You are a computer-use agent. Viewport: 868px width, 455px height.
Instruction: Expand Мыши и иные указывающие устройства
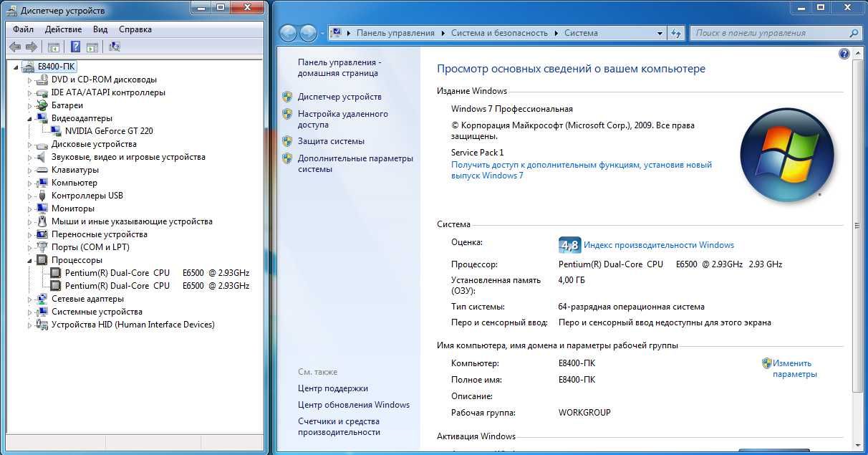(30, 221)
